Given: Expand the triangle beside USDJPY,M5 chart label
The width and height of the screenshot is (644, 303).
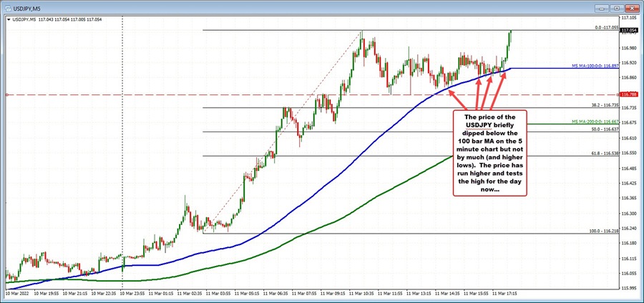Looking at the screenshot, I should click(9, 19).
